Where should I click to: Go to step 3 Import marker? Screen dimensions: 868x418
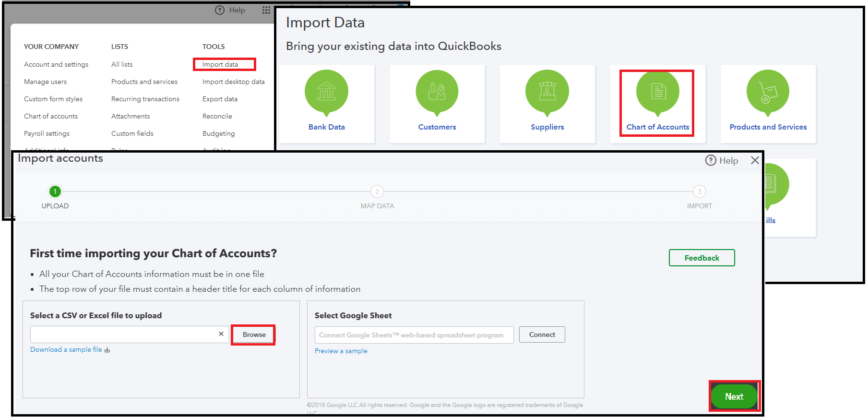[x=700, y=191]
